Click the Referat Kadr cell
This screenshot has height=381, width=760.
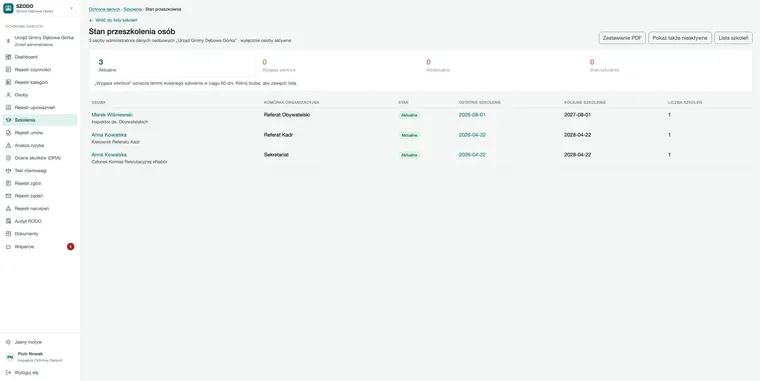coord(278,135)
